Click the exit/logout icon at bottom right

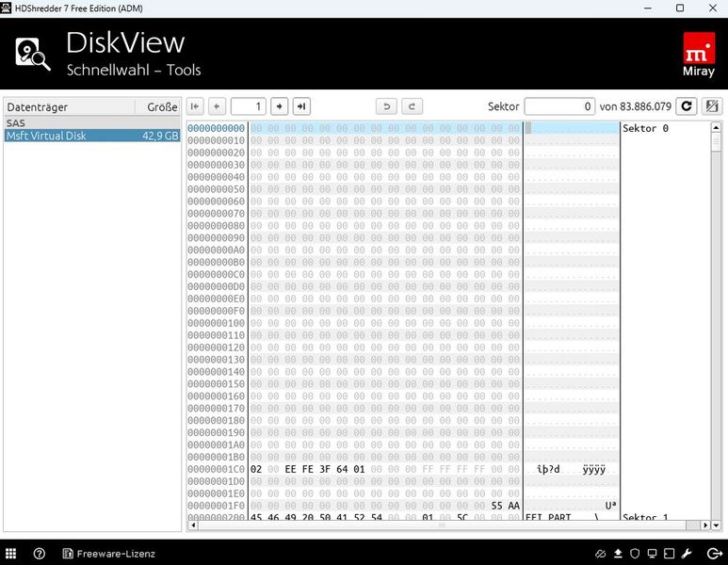714,554
